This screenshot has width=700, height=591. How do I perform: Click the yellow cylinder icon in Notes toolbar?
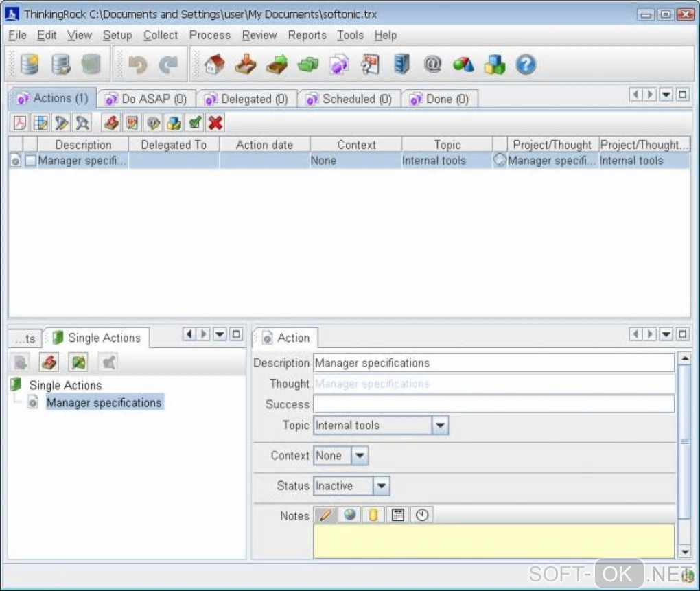(x=373, y=515)
